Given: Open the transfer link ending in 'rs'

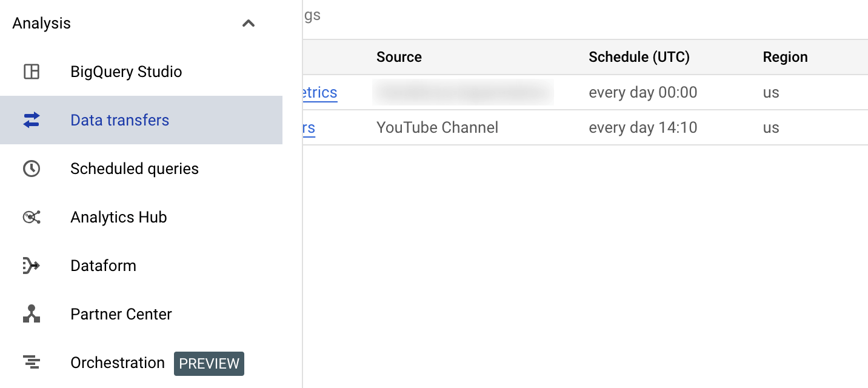Looking at the screenshot, I should pyautogui.click(x=309, y=128).
